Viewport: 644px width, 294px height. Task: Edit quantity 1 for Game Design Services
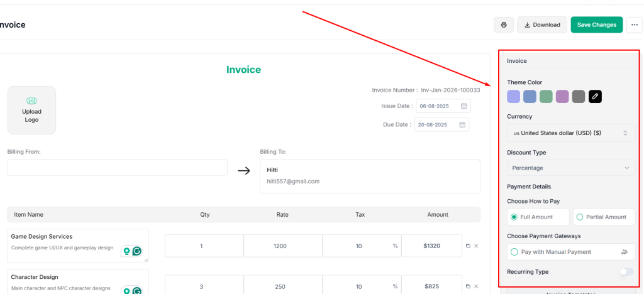tap(204, 246)
